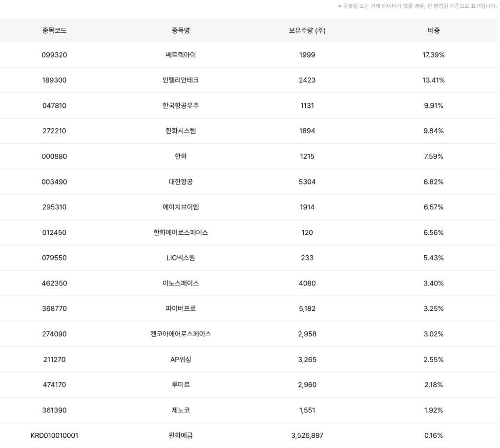Select the 켄코아에어로스페이스 stock name
Image resolution: width=500 pixels, height=448 pixels.
(181, 334)
